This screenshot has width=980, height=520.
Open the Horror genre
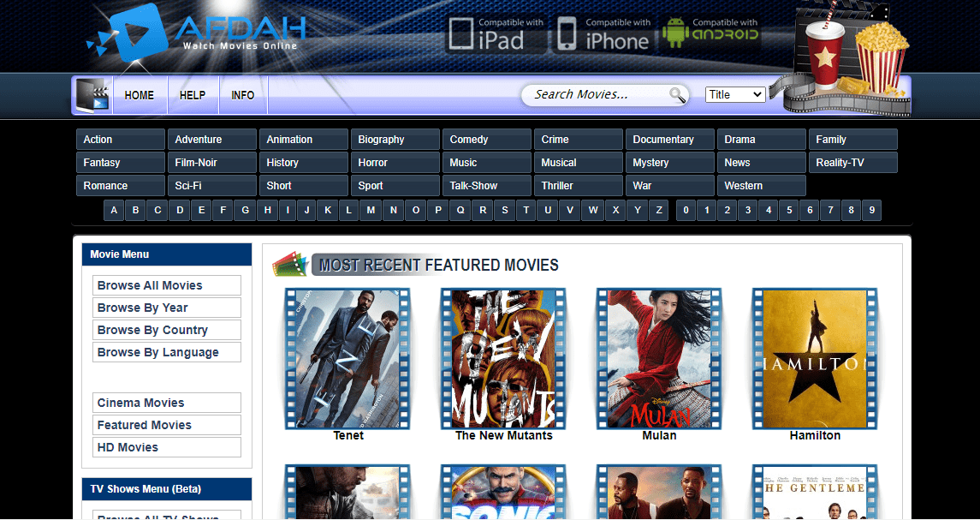click(x=395, y=163)
